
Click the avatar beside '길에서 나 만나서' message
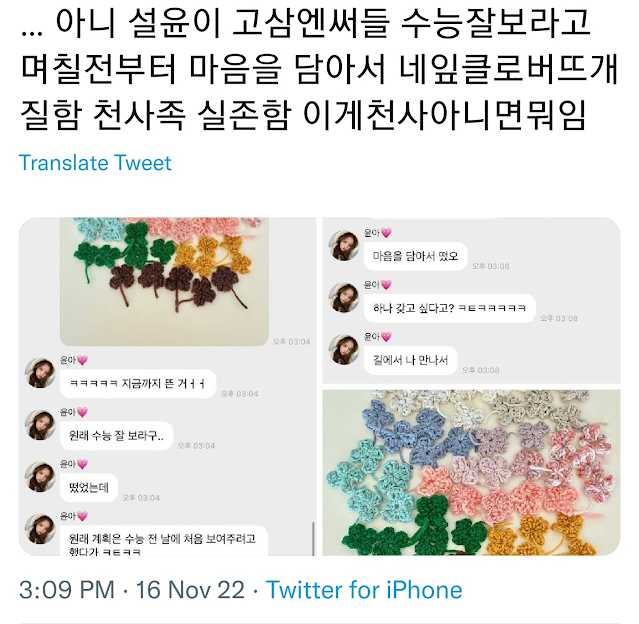click(x=344, y=350)
